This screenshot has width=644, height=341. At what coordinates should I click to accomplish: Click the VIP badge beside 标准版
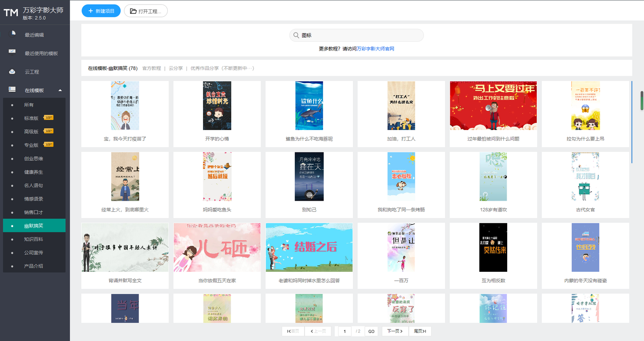[49, 118]
